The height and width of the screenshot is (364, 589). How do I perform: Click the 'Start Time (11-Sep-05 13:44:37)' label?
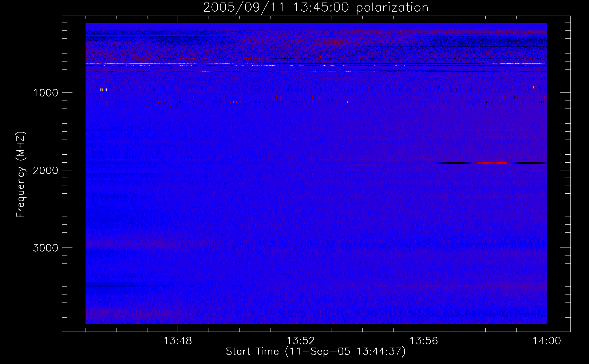coord(316,352)
